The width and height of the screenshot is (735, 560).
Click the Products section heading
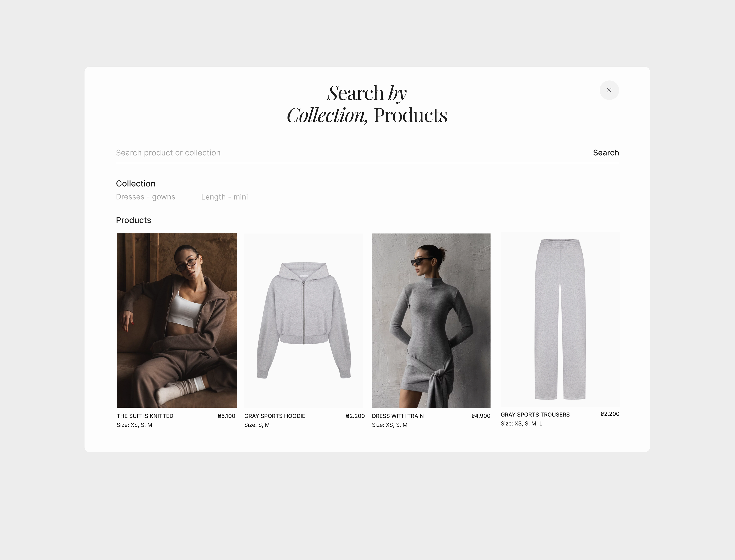tap(133, 220)
